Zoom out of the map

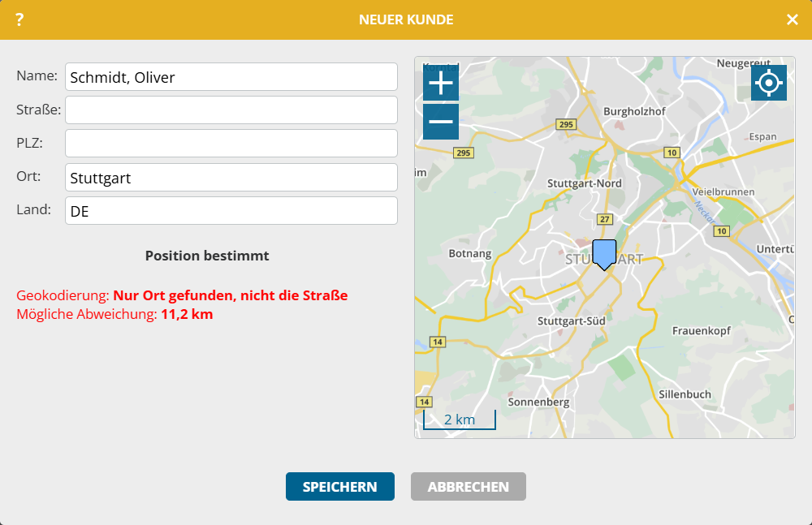pos(441,122)
